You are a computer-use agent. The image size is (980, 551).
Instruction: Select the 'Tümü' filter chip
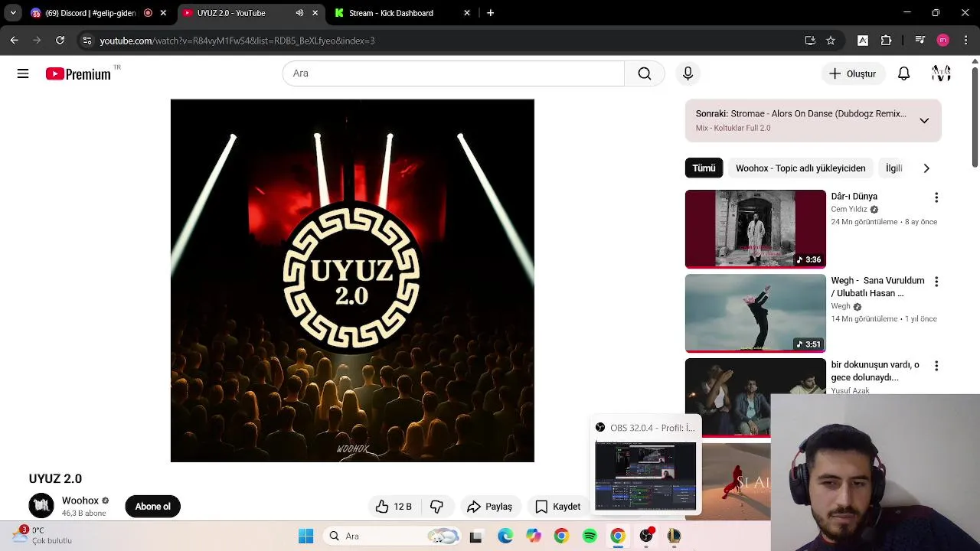pos(704,168)
